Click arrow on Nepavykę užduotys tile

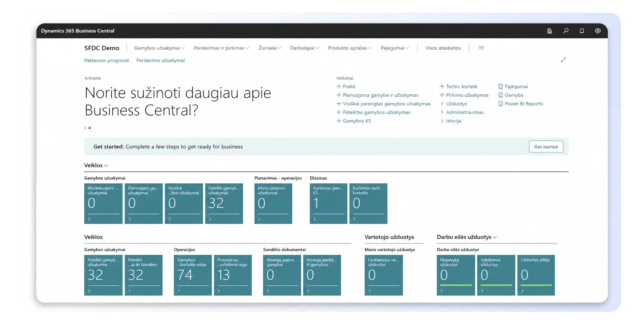coord(442,291)
